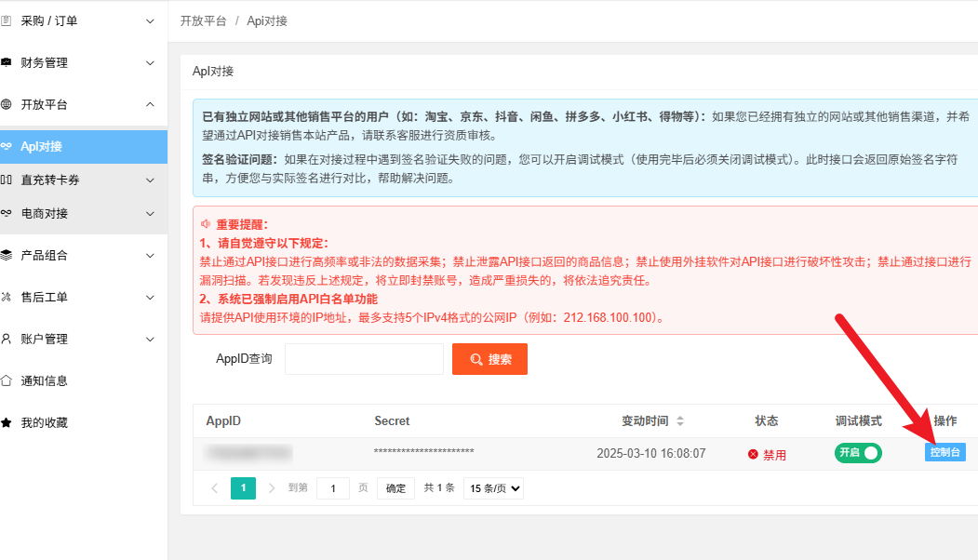Click the 电商对接 sidebar icon
The width and height of the screenshot is (978, 560).
point(7,213)
